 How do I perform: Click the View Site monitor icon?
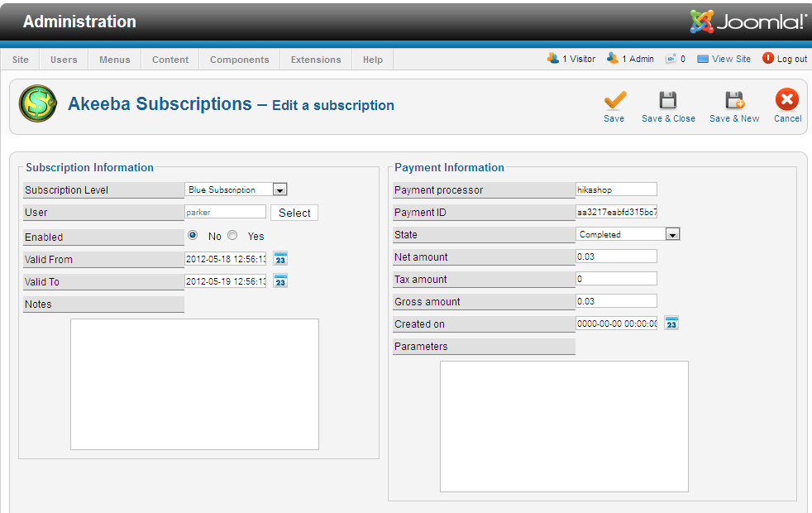pyautogui.click(x=703, y=59)
